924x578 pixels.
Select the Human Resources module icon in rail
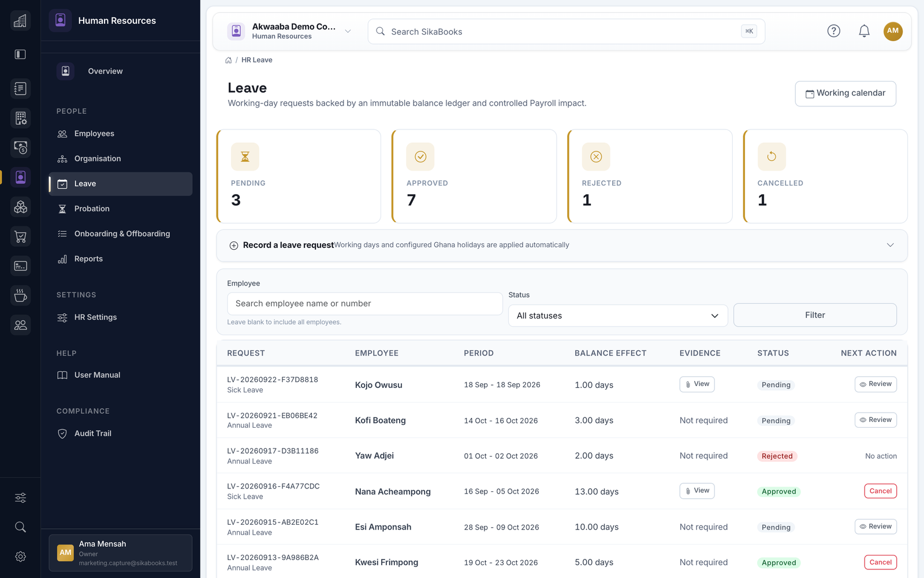pos(20,177)
